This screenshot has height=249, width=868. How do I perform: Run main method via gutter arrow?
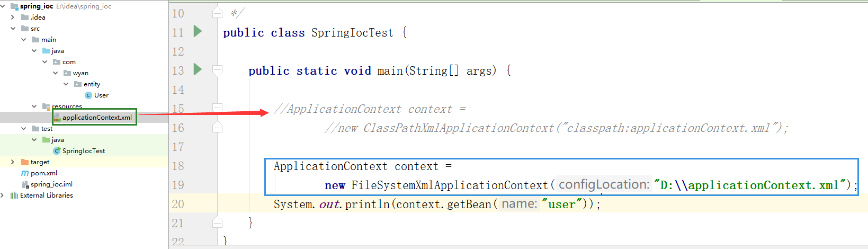(198, 69)
